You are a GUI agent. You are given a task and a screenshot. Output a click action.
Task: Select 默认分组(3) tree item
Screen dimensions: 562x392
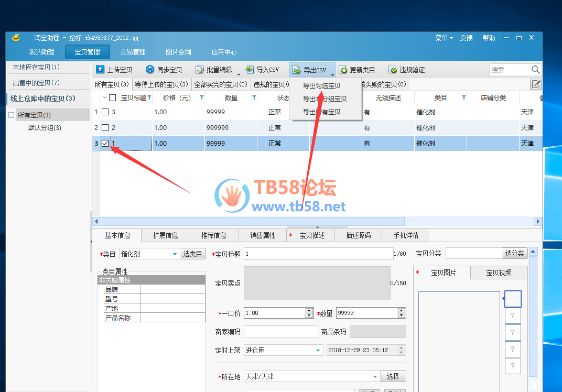(x=45, y=127)
